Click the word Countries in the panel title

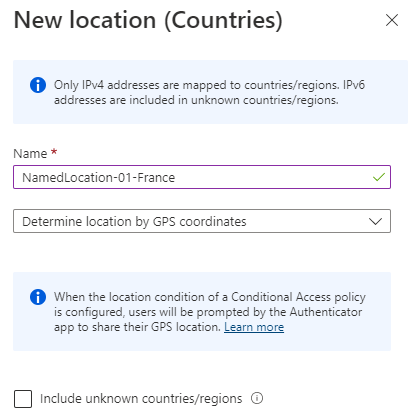point(224,20)
